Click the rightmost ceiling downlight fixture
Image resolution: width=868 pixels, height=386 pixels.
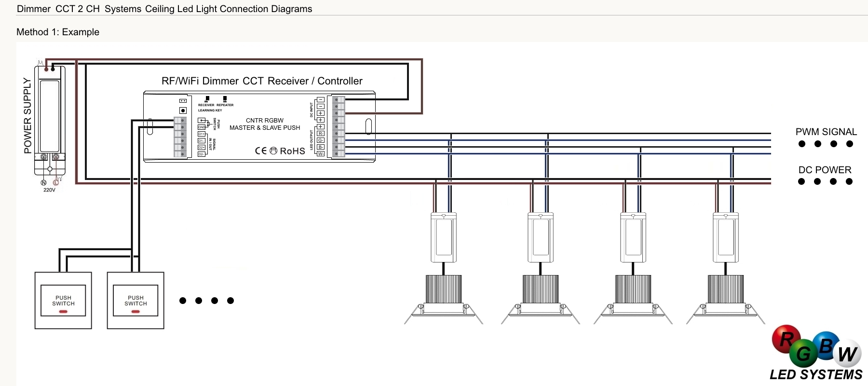(x=725, y=298)
